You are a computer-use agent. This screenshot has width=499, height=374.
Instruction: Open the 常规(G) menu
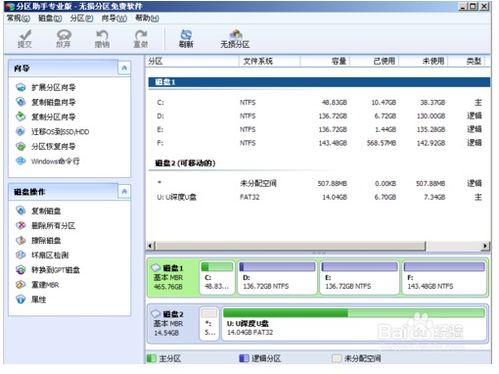point(18,18)
